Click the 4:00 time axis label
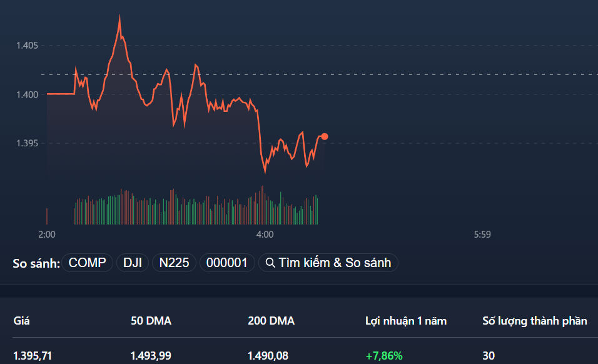 (x=265, y=235)
